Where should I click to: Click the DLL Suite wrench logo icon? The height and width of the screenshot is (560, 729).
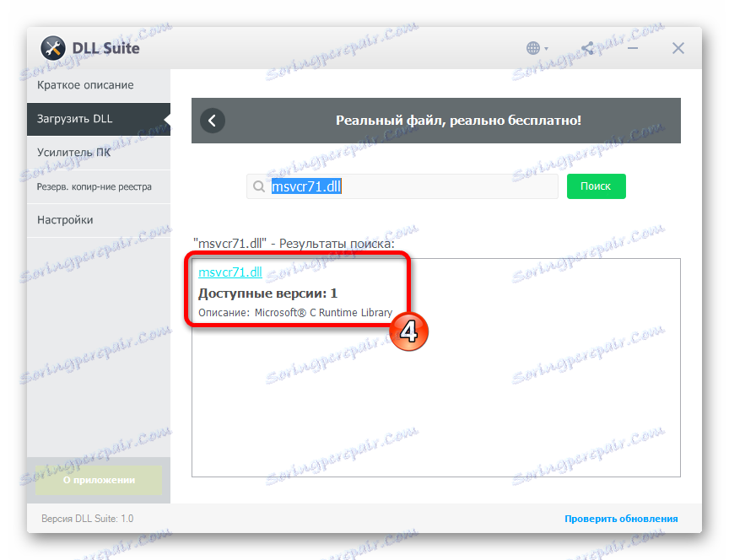point(53,48)
